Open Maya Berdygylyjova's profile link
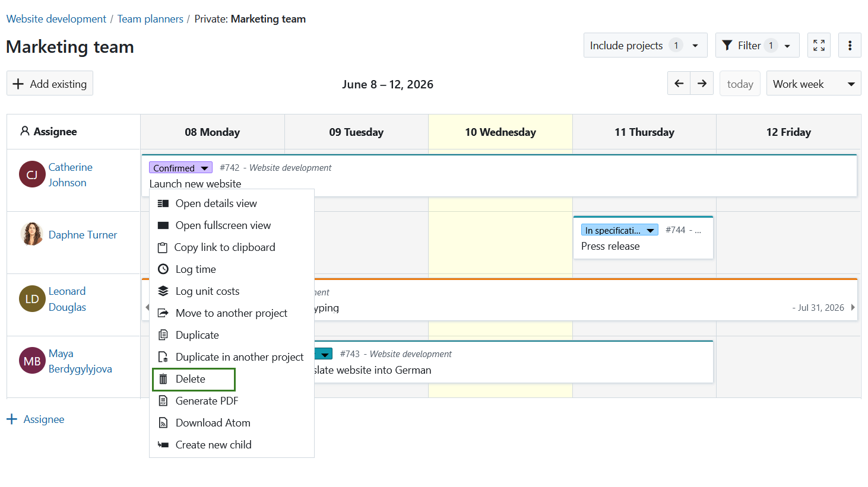 (80, 361)
